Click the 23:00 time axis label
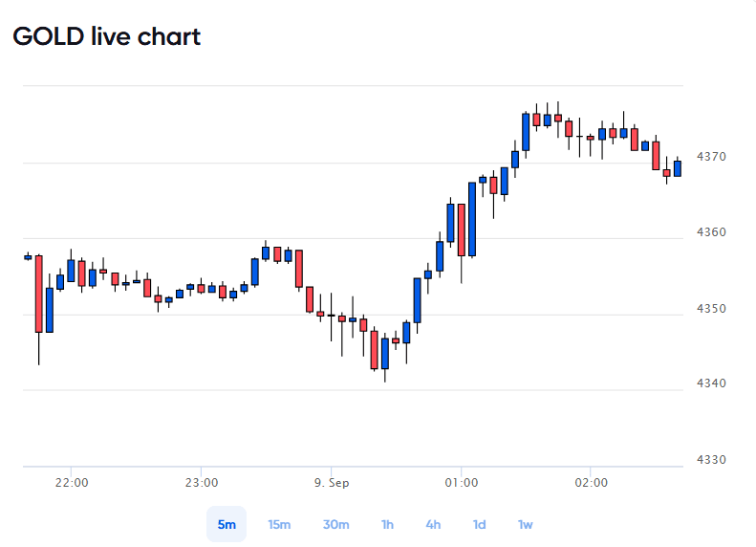Image resolution: width=756 pixels, height=547 pixels. pos(201,482)
